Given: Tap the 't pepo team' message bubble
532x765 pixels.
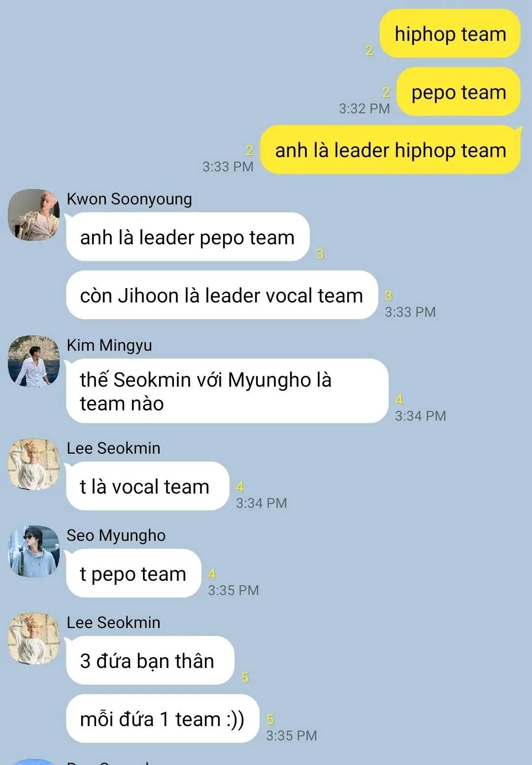Looking at the screenshot, I should click(x=133, y=573).
